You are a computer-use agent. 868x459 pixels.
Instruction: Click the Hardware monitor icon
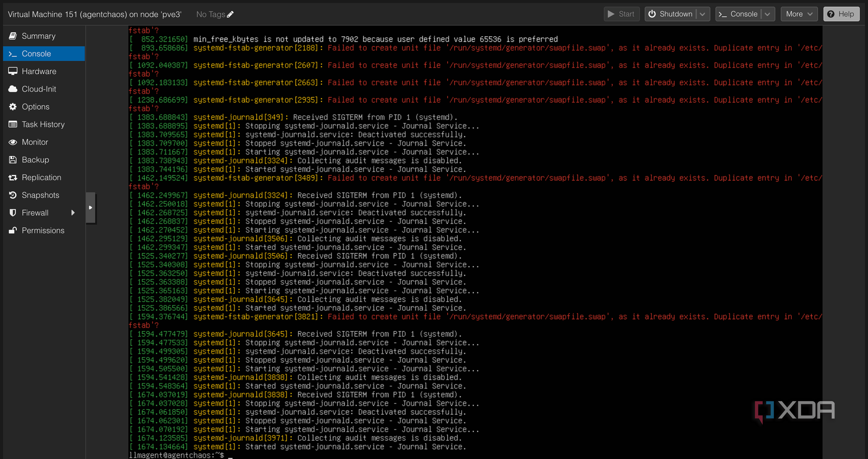(13, 72)
